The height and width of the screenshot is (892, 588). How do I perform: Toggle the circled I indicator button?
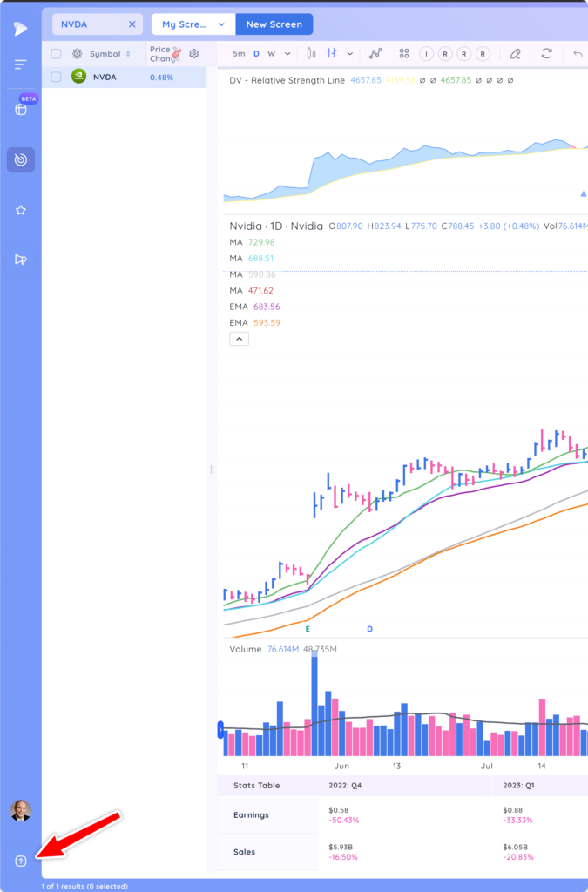(x=427, y=54)
